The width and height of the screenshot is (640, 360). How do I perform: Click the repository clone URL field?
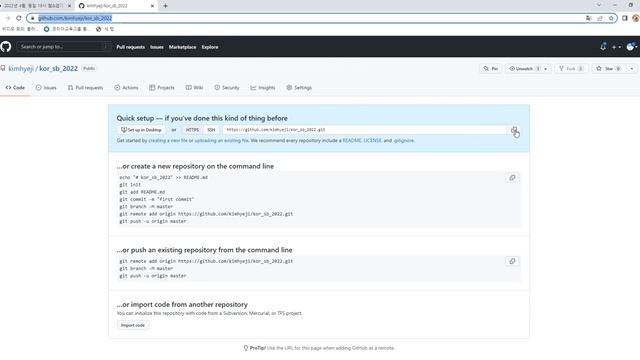[364, 130]
